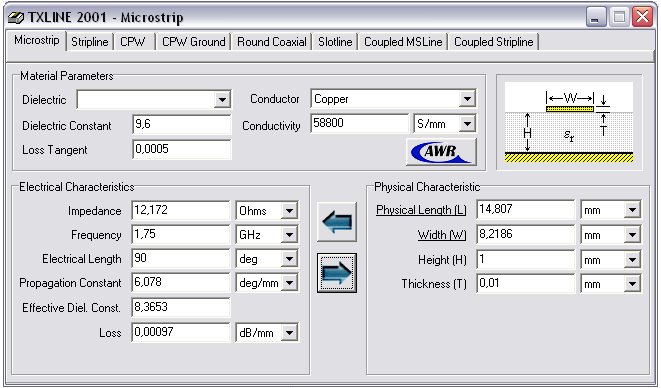This screenshot has height=388, width=661.
Task: Click the right arrow analyze button
Action: (x=337, y=273)
